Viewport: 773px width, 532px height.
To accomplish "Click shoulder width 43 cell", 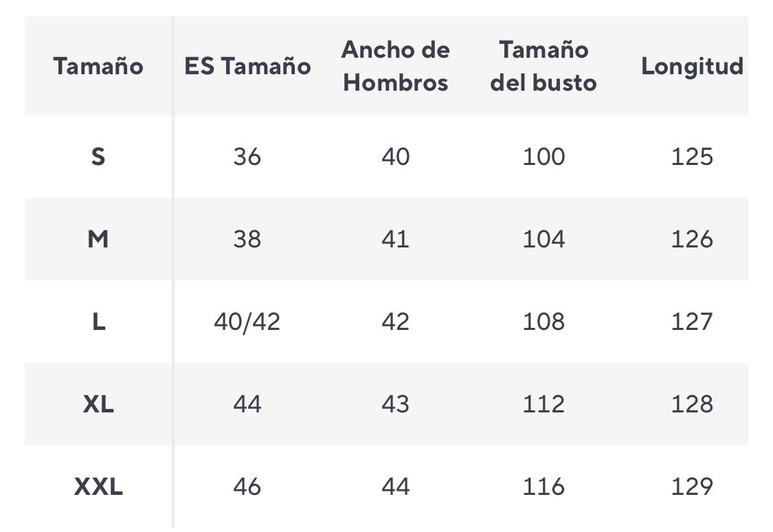I will click(396, 404).
